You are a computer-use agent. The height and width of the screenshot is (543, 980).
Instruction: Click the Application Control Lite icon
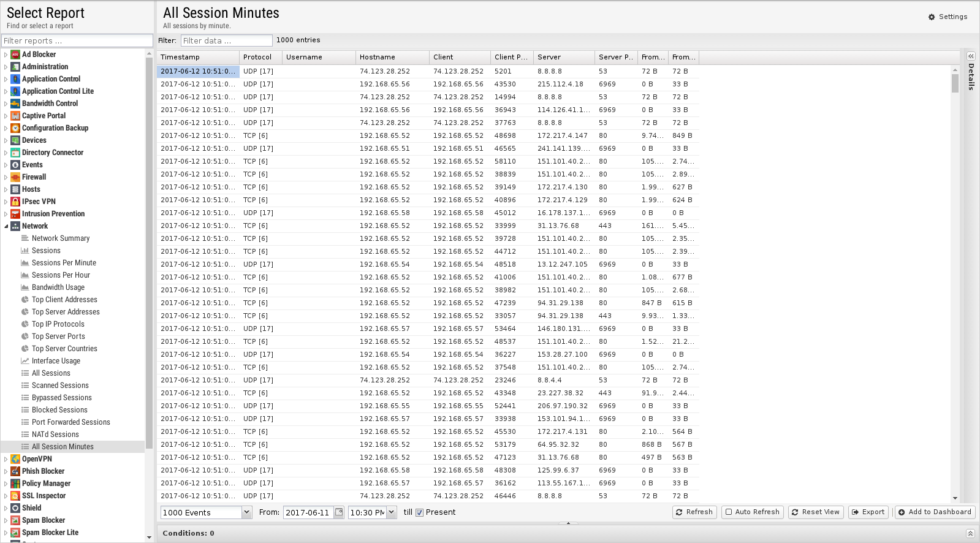coord(15,91)
